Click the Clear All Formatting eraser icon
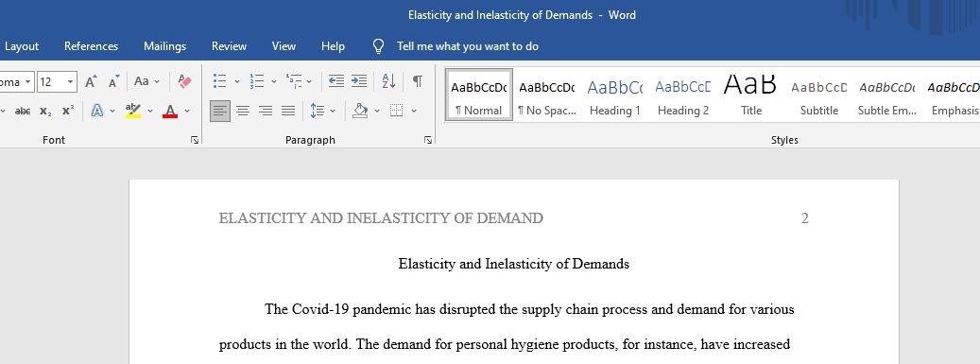This screenshot has width=980, height=364. (x=184, y=81)
